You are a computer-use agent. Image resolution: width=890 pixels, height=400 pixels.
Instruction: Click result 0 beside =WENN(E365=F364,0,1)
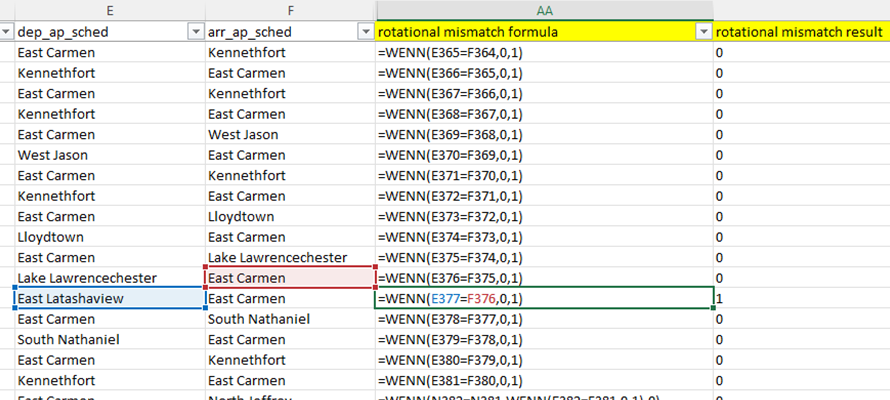801,53
